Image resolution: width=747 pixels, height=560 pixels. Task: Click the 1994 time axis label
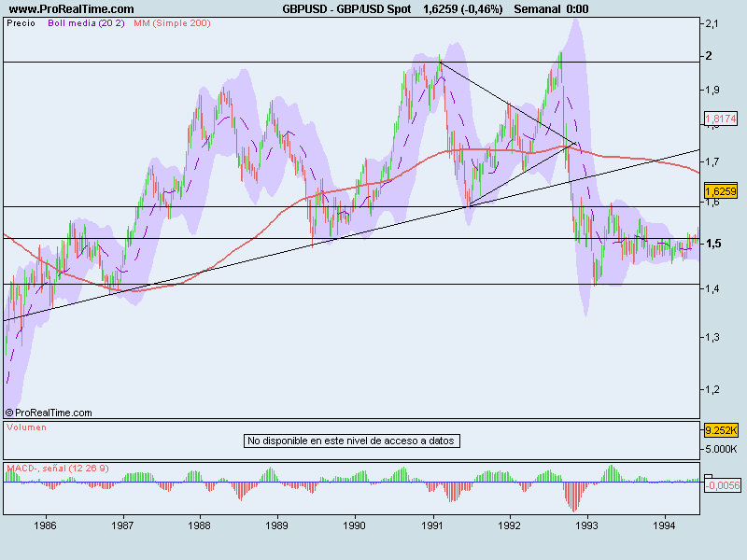(664, 525)
